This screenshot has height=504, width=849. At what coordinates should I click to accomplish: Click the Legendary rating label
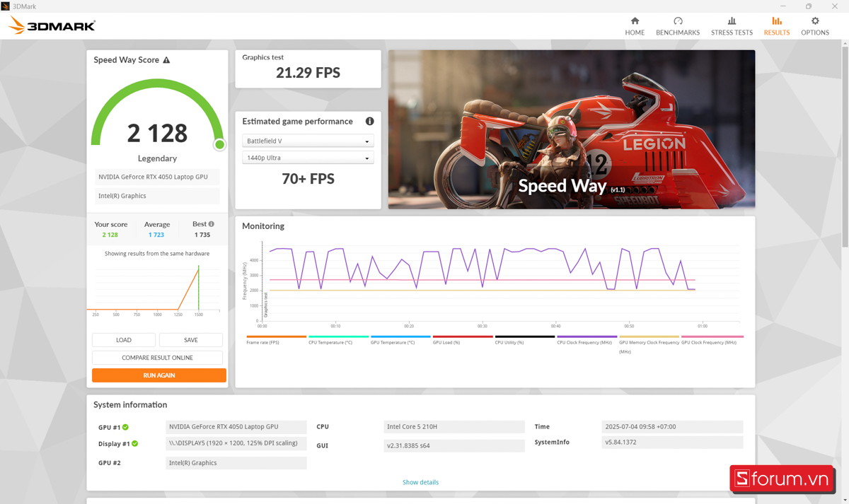(157, 158)
